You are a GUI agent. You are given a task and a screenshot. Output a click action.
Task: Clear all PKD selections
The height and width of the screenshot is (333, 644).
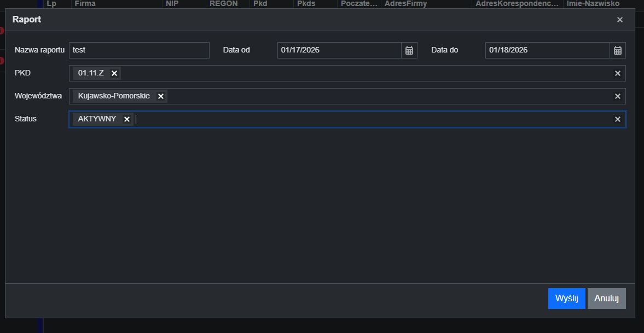(617, 73)
